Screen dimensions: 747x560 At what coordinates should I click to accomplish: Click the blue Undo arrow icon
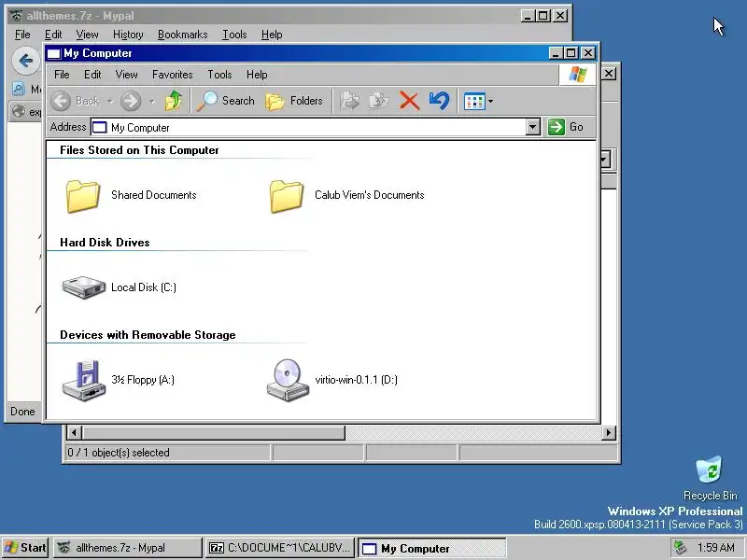tap(439, 101)
